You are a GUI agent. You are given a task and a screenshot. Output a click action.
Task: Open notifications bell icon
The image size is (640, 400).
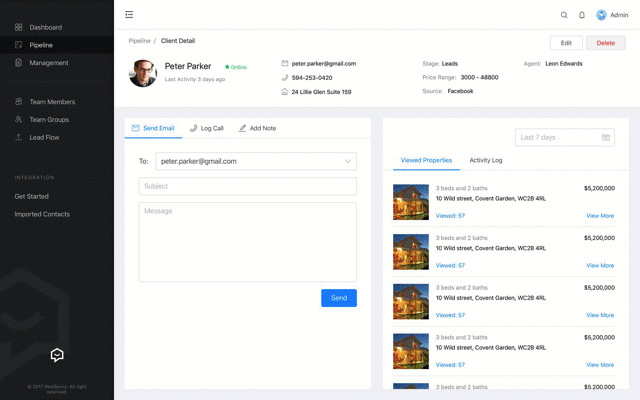pos(582,15)
